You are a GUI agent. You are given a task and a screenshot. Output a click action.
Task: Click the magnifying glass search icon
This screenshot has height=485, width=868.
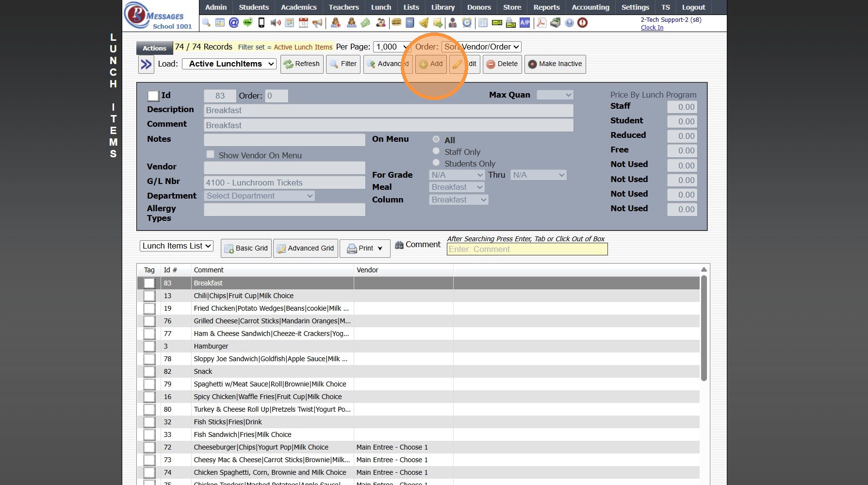pos(207,22)
